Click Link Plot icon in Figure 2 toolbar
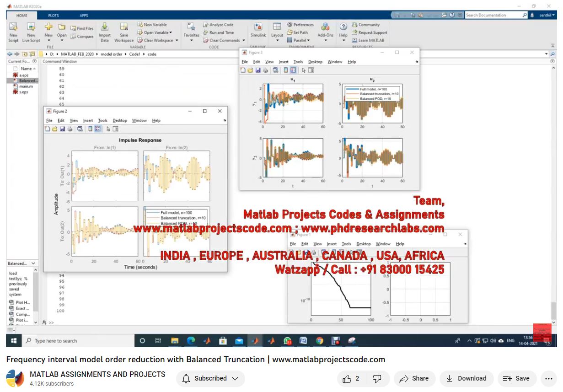Screen dimensions: 563x392 [80, 129]
